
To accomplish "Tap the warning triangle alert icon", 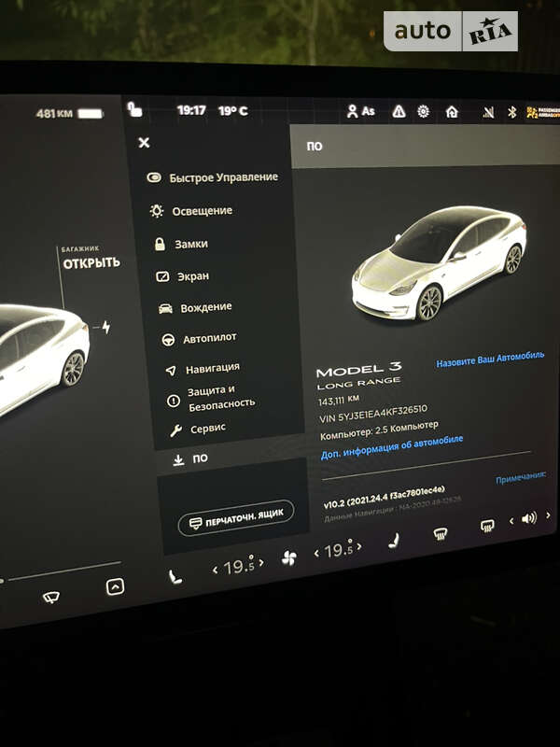I will [399, 111].
